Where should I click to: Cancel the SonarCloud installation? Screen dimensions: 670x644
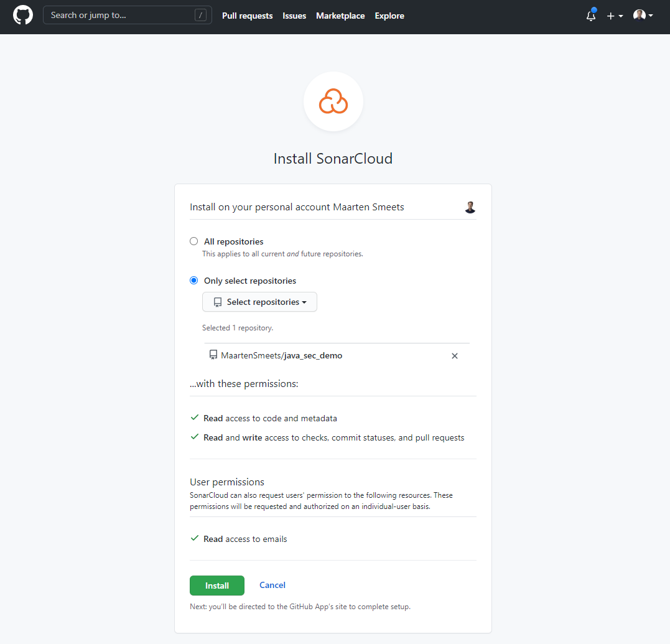(272, 585)
